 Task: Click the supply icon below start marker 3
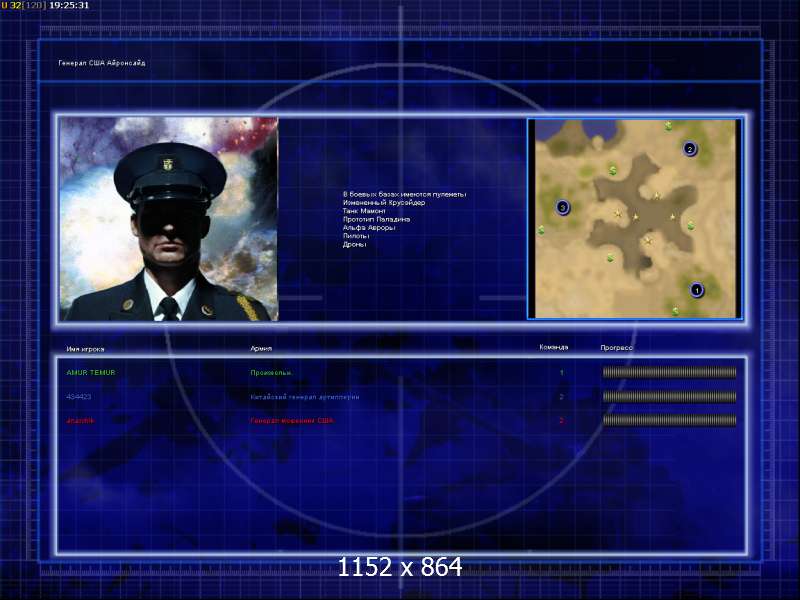click(x=541, y=230)
